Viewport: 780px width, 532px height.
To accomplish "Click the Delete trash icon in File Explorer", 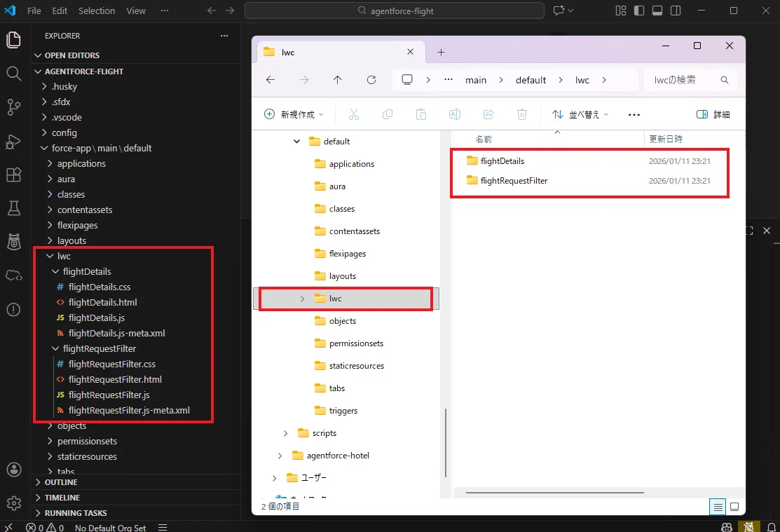I will [x=522, y=114].
